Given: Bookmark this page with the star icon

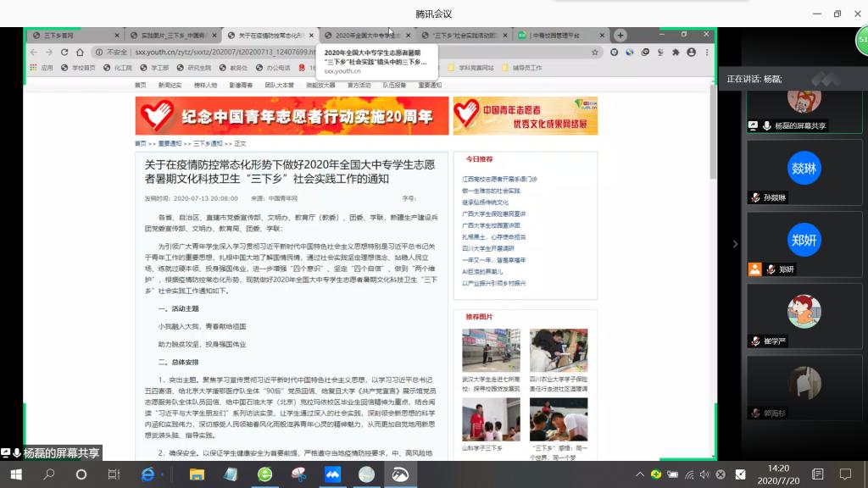Looking at the screenshot, I should pyautogui.click(x=595, y=52).
